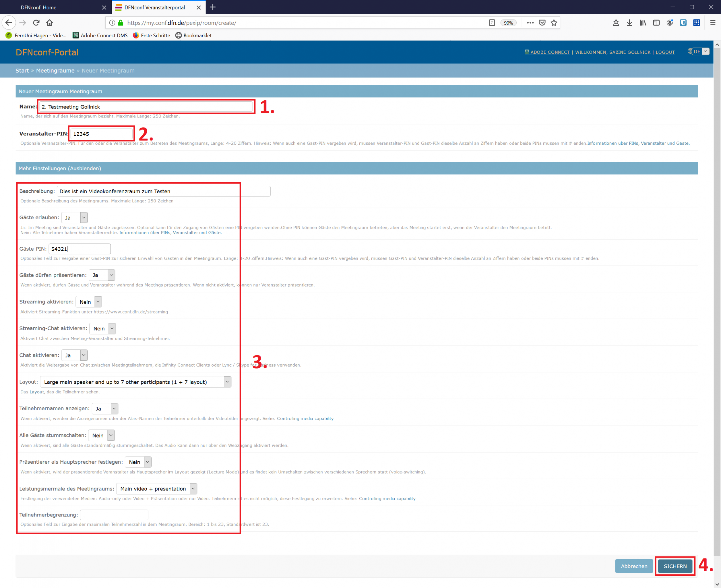Screen dimensions: 721x588
Task: Open Alle Gäste stummschalten dropdown
Action: coord(102,435)
